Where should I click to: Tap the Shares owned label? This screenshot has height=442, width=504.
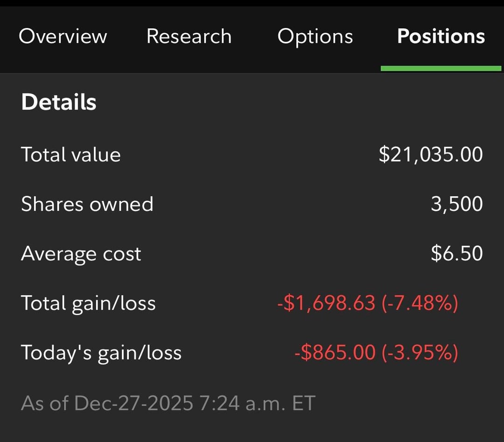tap(87, 204)
